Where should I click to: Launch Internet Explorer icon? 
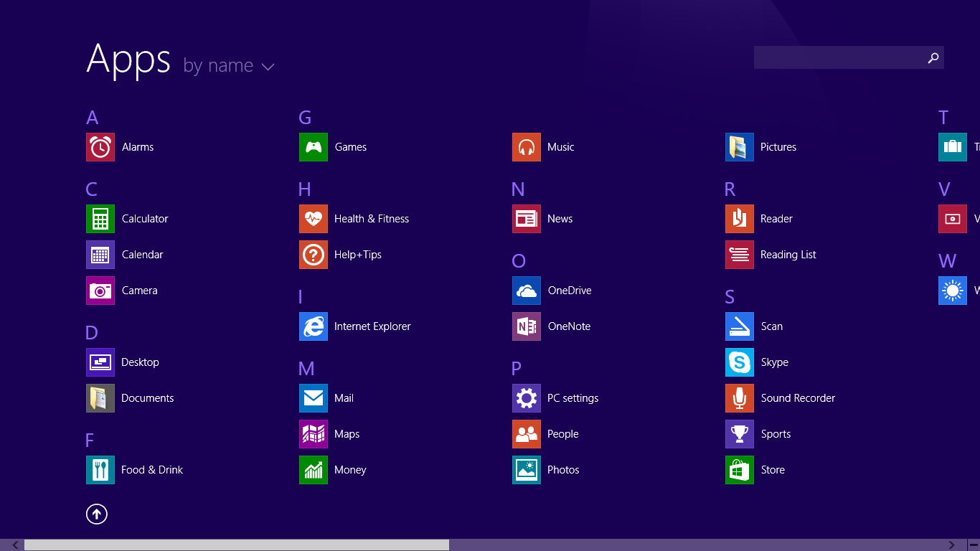314,326
